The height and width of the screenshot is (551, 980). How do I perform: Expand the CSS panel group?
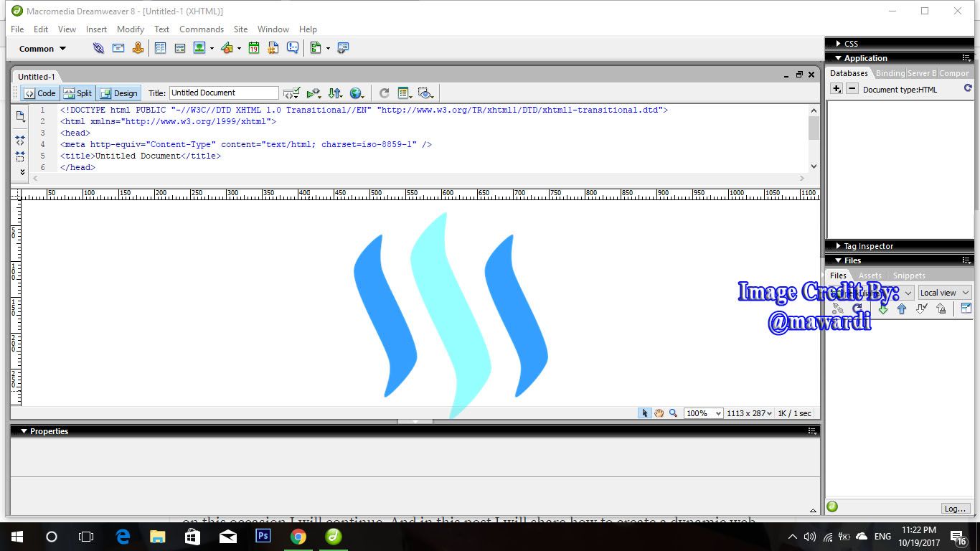tap(837, 44)
